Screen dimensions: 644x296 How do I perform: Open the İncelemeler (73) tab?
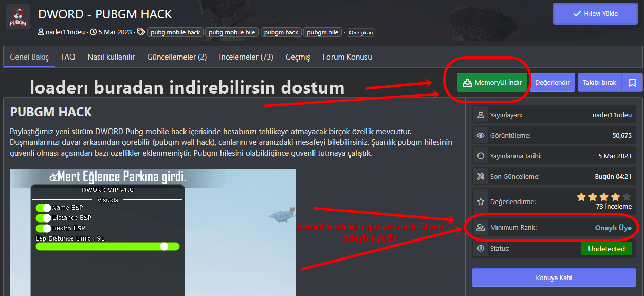(x=246, y=57)
